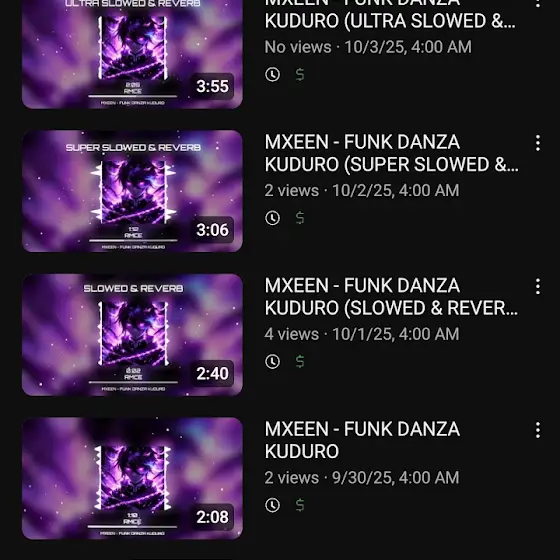The height and width of the screenshot is (560, 560).
Task: Open three-dot menu for original FUNK DANZA KUDURO
Action: [538, 430]
